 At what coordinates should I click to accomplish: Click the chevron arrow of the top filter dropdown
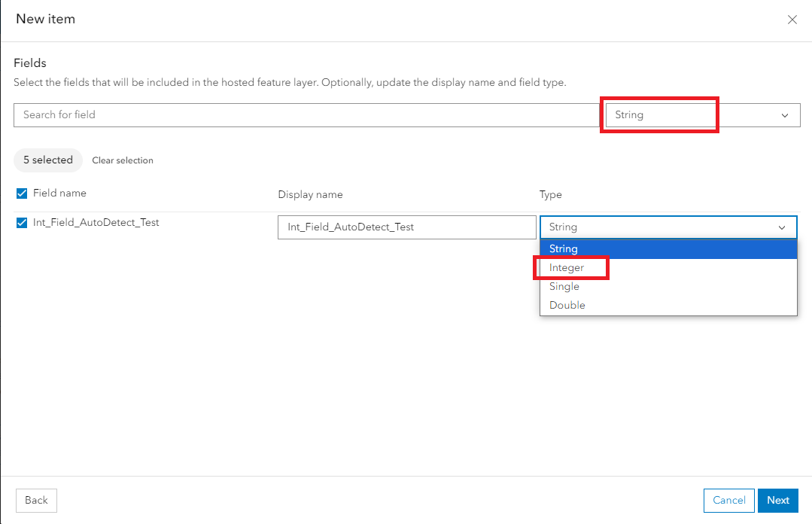coord(785,115)
